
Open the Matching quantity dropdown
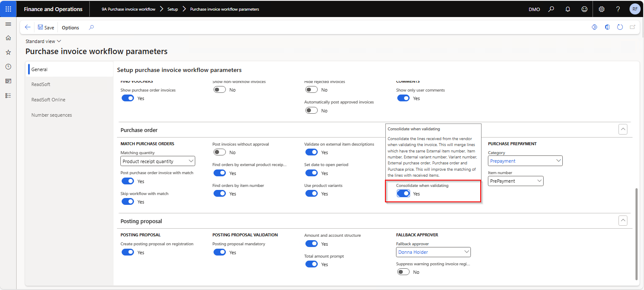[x=158, y=161]
